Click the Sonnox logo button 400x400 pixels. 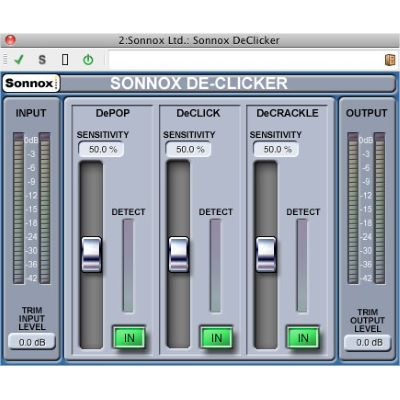31,83
